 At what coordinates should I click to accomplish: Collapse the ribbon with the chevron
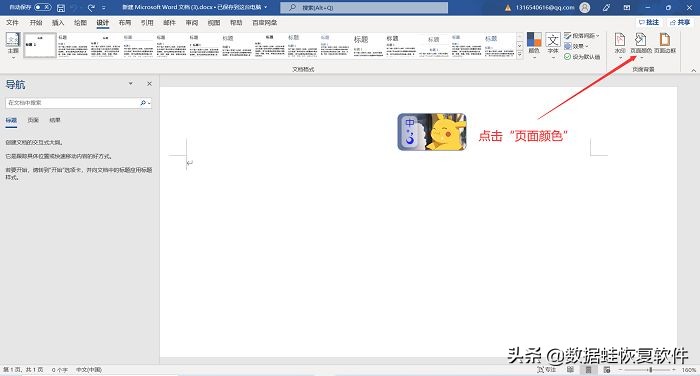(x=693, y=70)
